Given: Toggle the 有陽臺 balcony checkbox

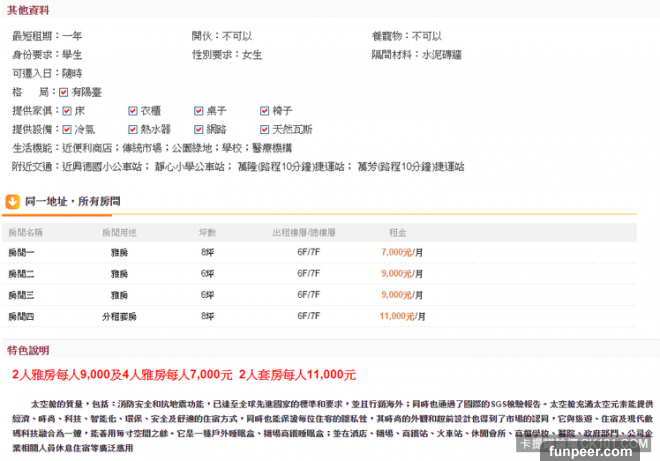Looking at the screenshot, I should [65, 92].
